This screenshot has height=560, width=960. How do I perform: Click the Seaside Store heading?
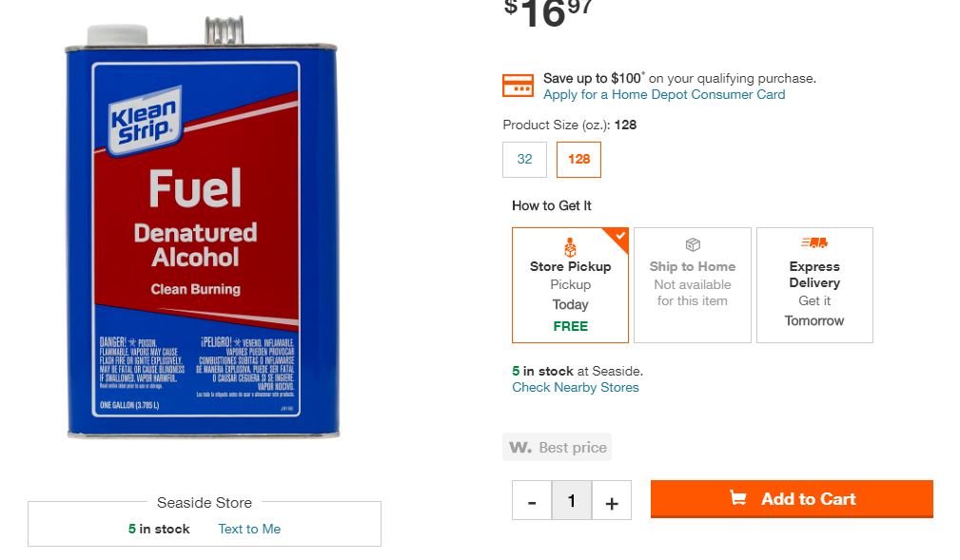point(205,502)
